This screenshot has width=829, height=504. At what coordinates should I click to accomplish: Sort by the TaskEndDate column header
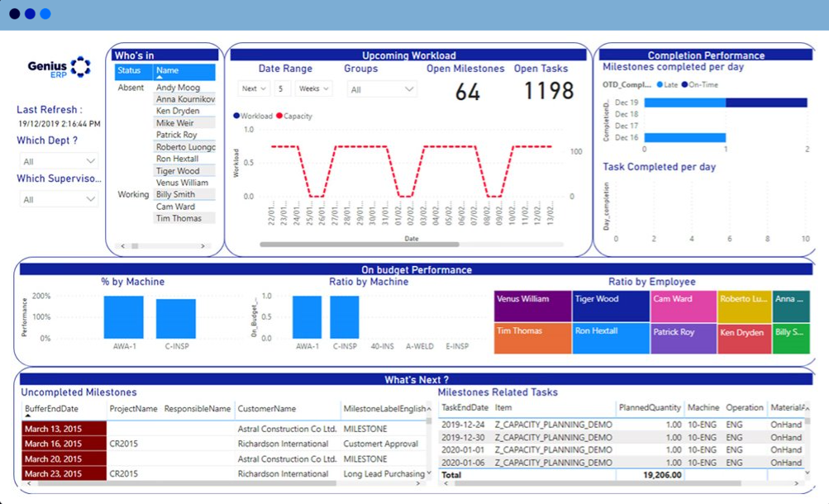click(x=465, y=407)
